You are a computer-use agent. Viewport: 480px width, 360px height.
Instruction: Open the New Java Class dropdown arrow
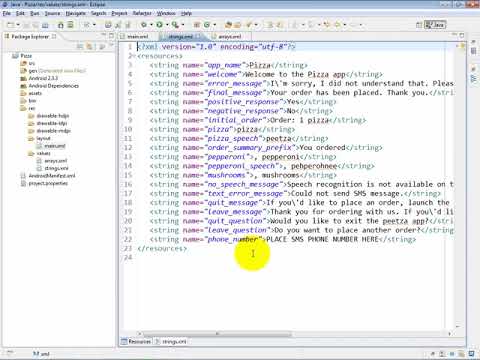click(214, 25)
